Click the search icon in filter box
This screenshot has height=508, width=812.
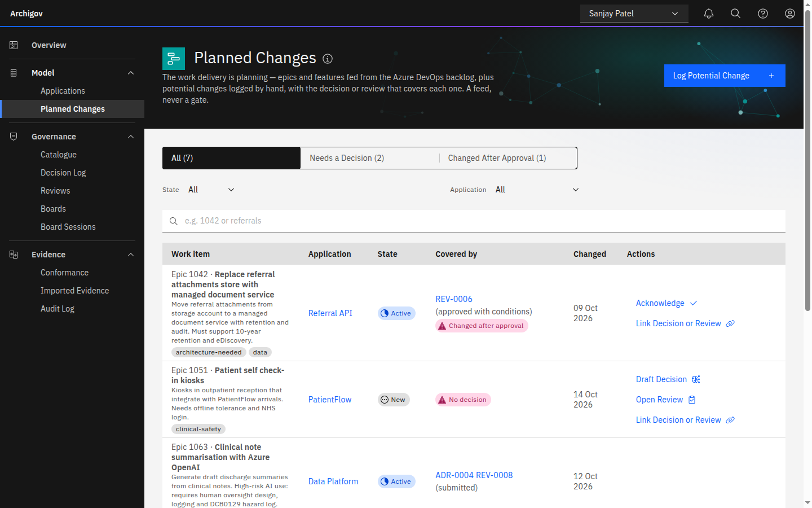(x=174, y=221)
